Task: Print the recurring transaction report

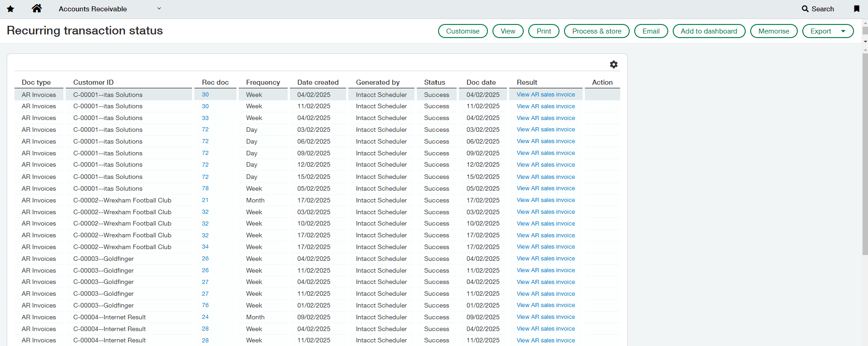Action: (544, 31)
